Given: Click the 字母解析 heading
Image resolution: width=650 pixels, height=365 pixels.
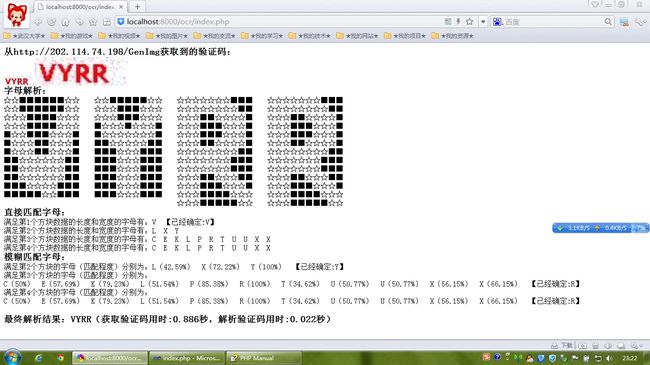Looking at the screenshot, I should (x=25, y=91).
